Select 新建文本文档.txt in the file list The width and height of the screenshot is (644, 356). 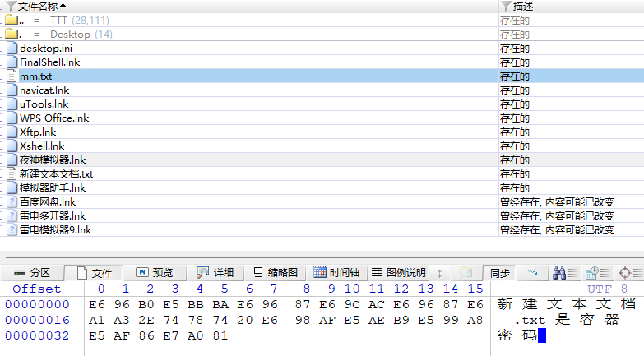[x=56, y=173]
